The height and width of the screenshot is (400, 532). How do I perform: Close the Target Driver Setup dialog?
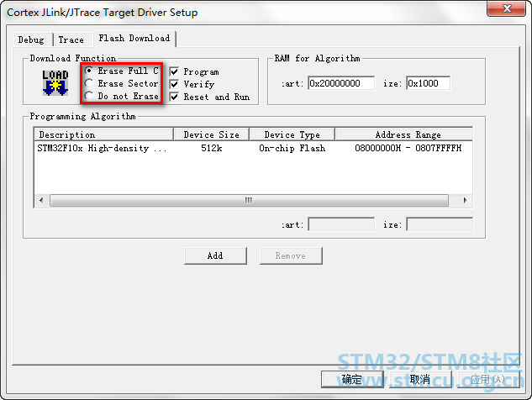(x=507, y=8)
